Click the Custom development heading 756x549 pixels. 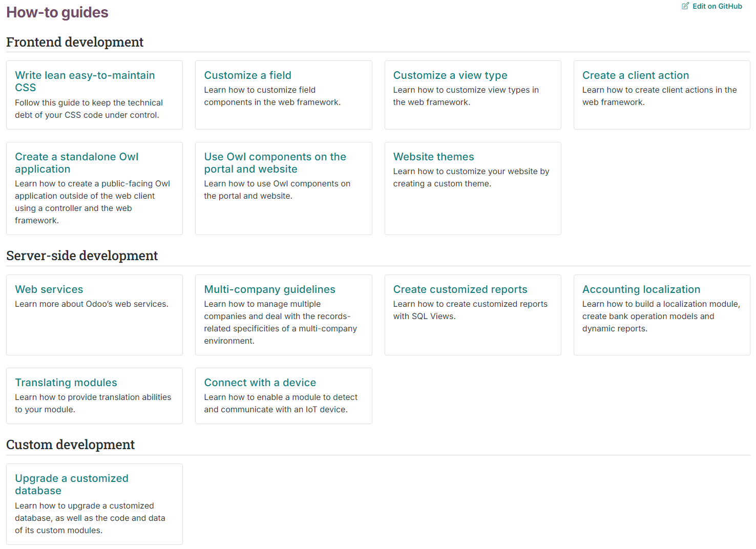click(x=71, y=445)
